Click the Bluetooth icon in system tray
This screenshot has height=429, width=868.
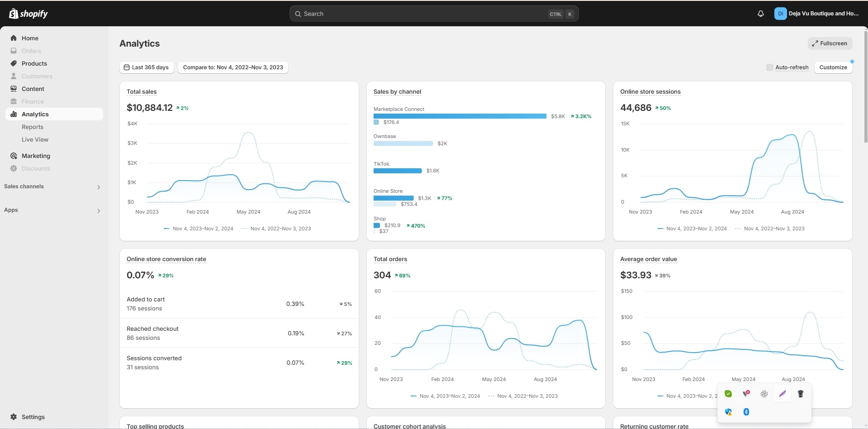(746, 412)
